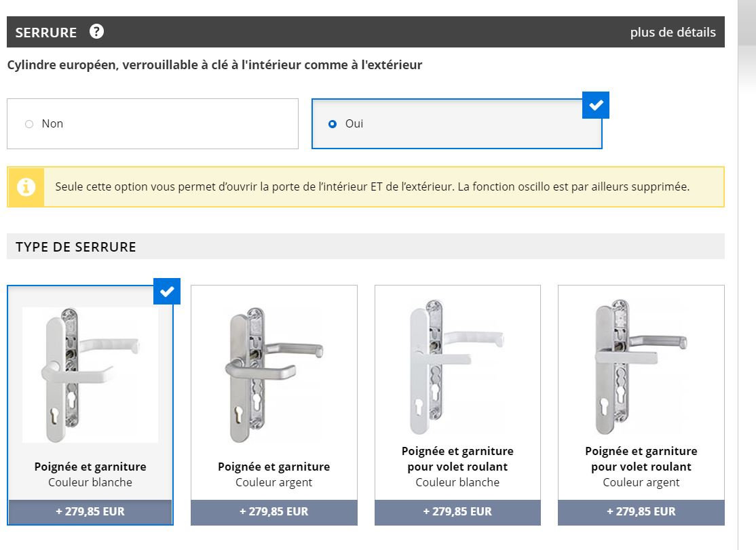The width and height of the screenshot is (756, 550).
Task: Click the silver handle and trim image
Action: pyautogui.click(x=273, y=374)
